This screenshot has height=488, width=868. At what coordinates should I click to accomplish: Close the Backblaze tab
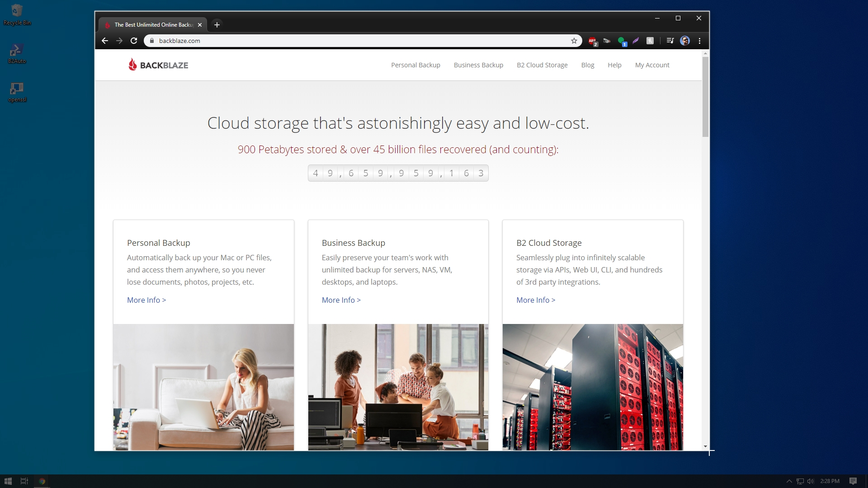[200, 25]
